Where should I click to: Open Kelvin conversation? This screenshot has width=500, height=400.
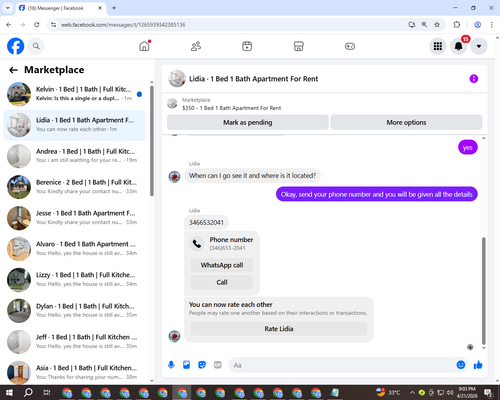75,94
